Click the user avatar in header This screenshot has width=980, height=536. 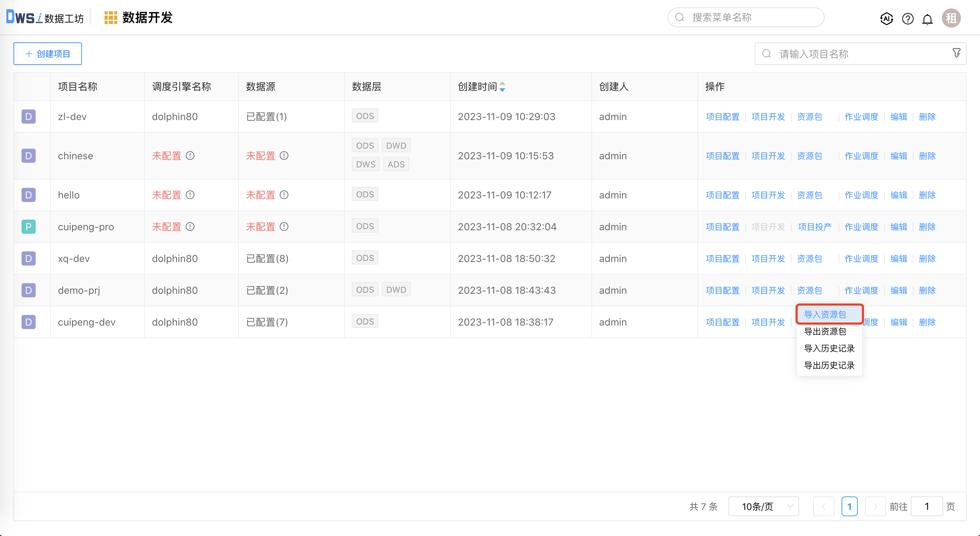click(951, 18)
